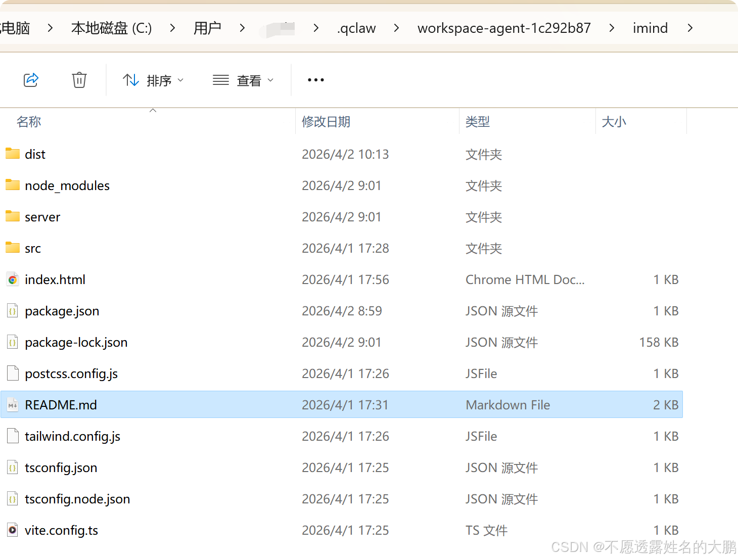Open the 查看 view dropdown
This screenshot has height=560, width=738.
pos(243,80)
